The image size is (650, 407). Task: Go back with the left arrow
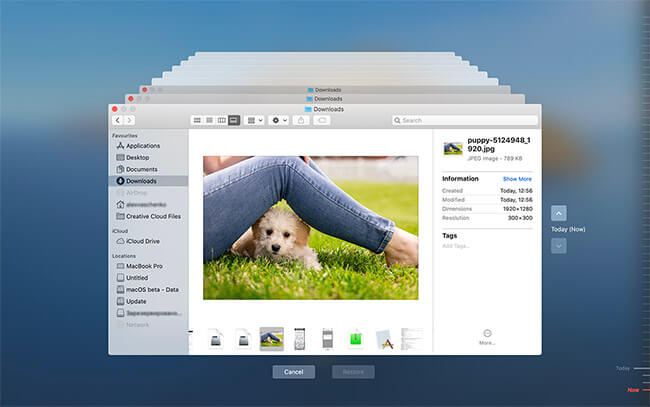coord(117,120)
